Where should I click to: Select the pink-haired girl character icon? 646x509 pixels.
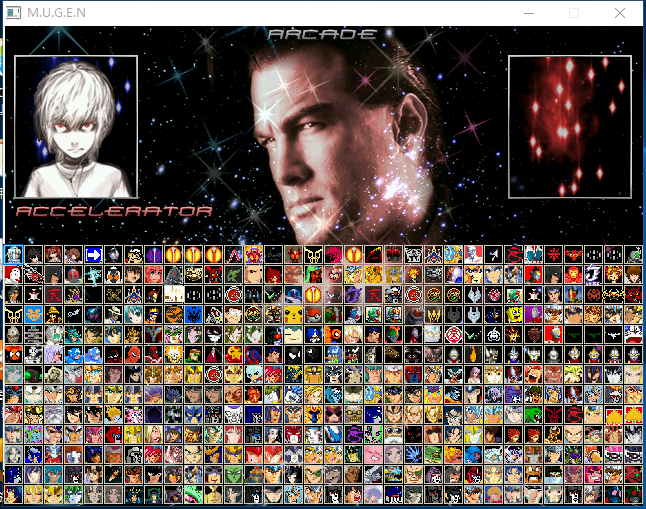coord(153,275)
